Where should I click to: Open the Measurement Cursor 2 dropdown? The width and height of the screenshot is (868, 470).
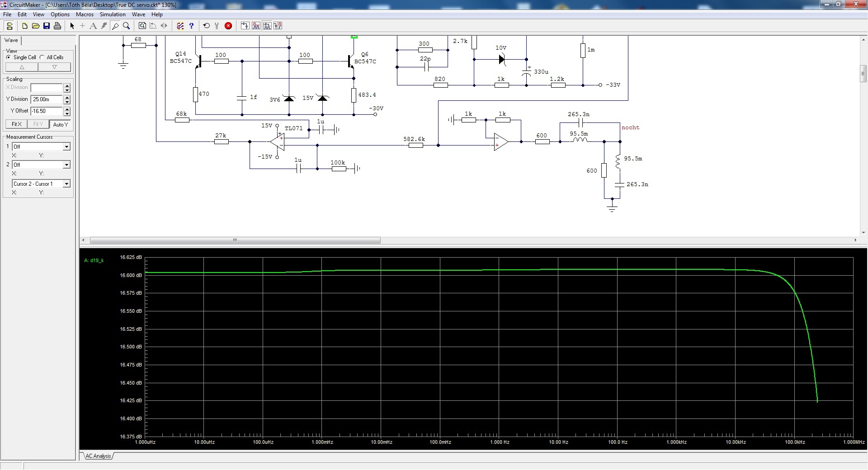66,164
